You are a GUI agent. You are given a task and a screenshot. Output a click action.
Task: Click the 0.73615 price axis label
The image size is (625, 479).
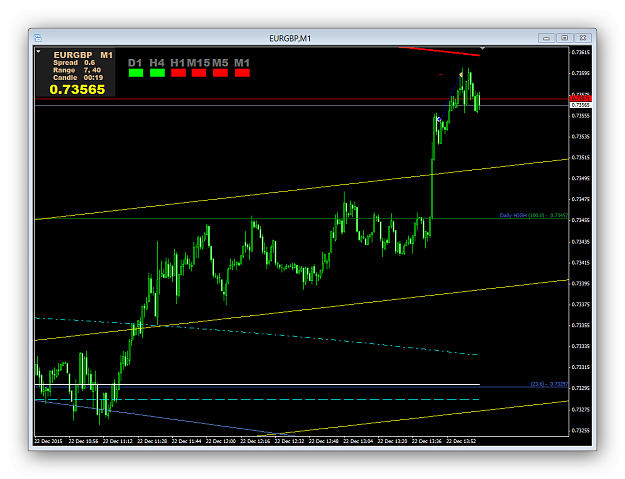click(x=581, y=52)
